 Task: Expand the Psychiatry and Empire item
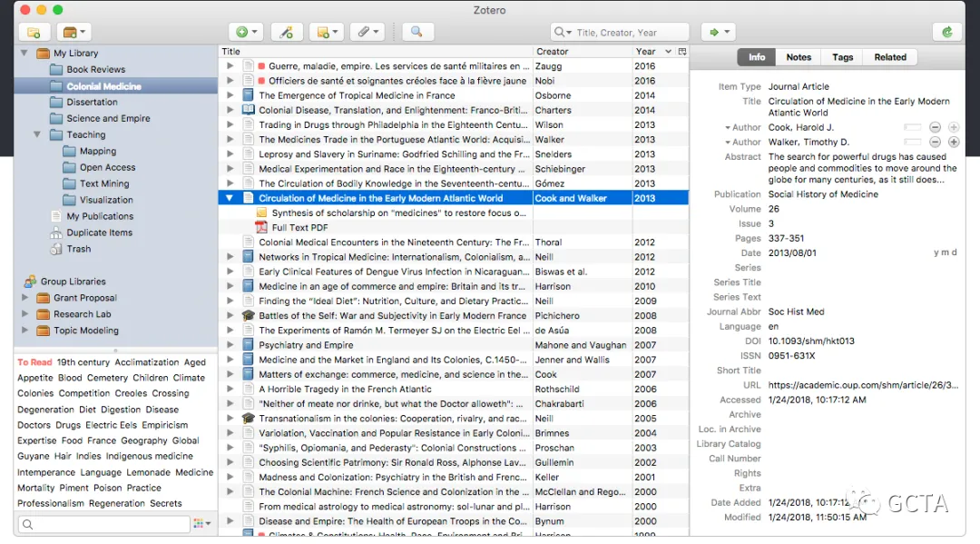tap(230, 345)
